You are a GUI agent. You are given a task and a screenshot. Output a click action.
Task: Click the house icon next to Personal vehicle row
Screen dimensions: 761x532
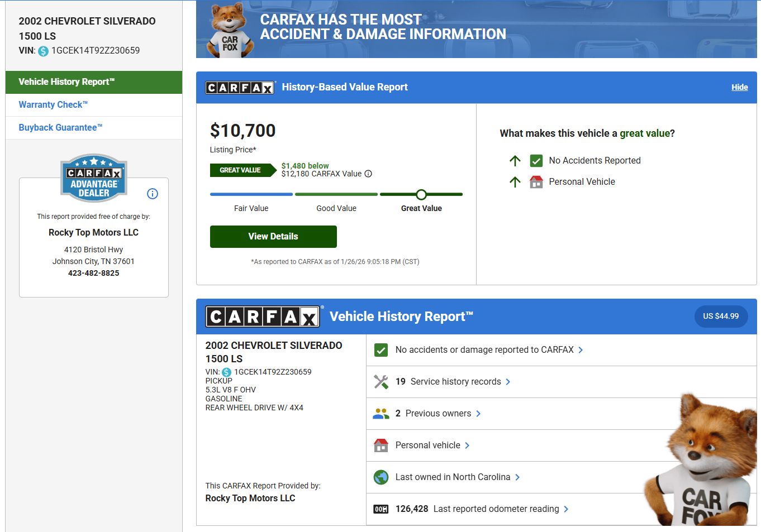pos(381,445)
